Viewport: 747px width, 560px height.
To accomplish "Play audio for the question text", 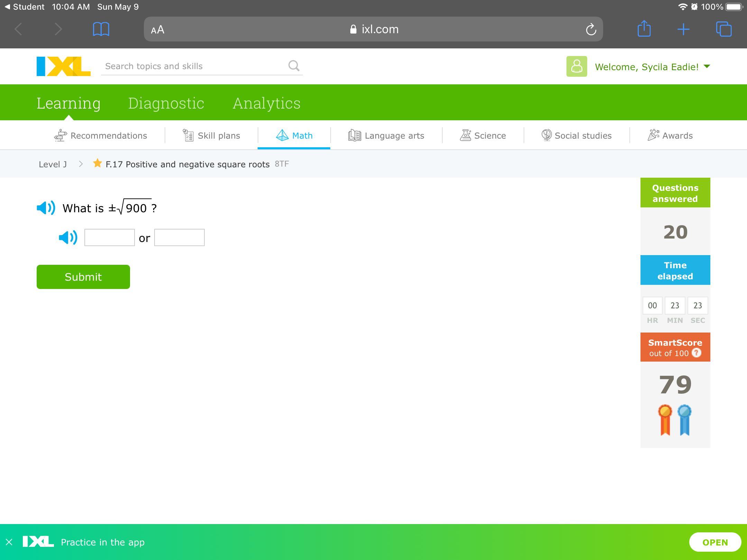I will tap(46, 208).
